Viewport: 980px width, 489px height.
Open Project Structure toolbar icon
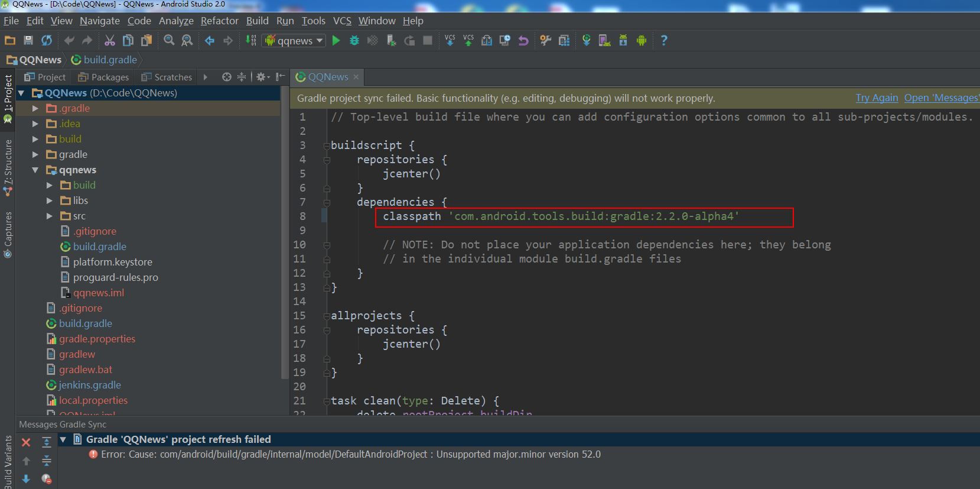[564, 40]
